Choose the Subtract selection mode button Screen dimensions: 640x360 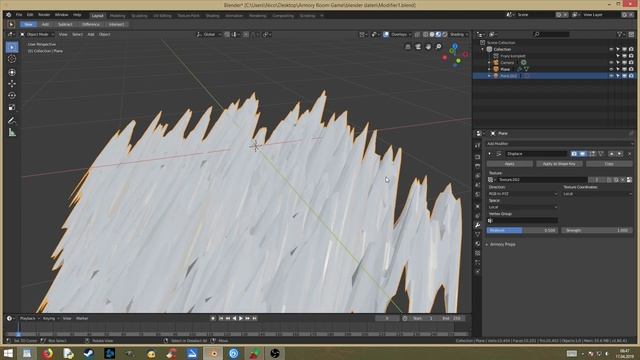tap(65, 24)
